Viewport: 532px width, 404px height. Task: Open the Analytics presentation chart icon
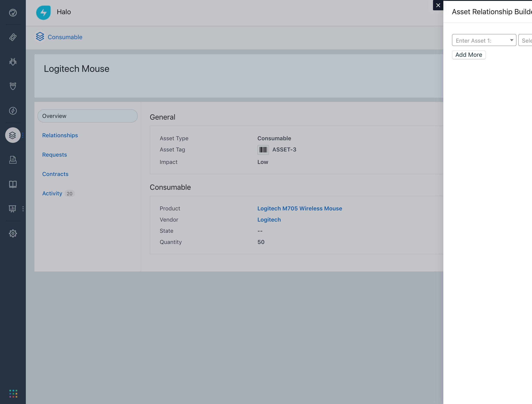pyautogui.click(x=13, y=209)
